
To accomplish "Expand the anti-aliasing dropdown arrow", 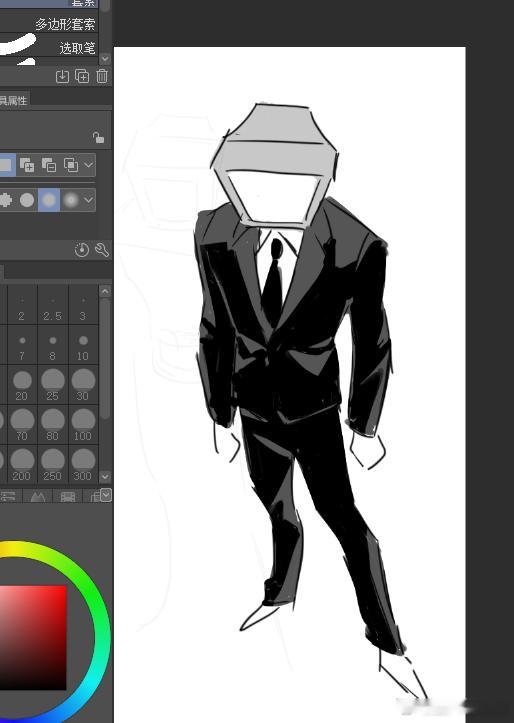I will click(89, 200).
